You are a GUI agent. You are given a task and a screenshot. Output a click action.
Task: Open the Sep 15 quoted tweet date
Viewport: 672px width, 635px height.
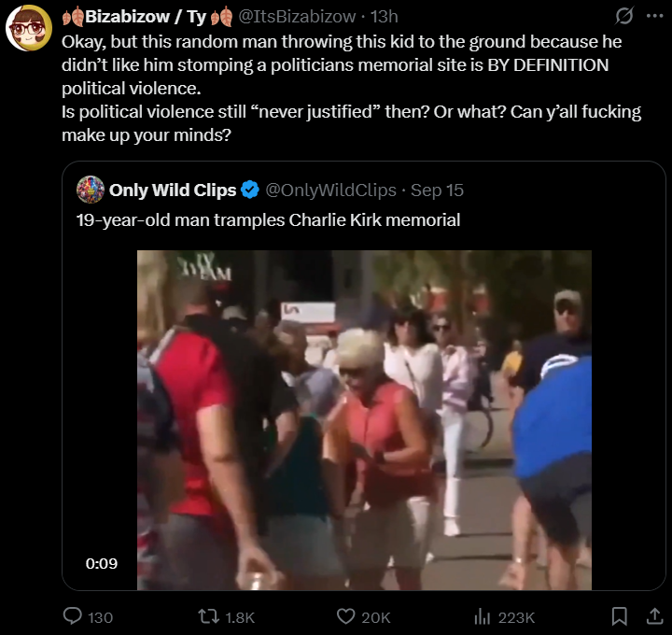[x=437, y=190]
